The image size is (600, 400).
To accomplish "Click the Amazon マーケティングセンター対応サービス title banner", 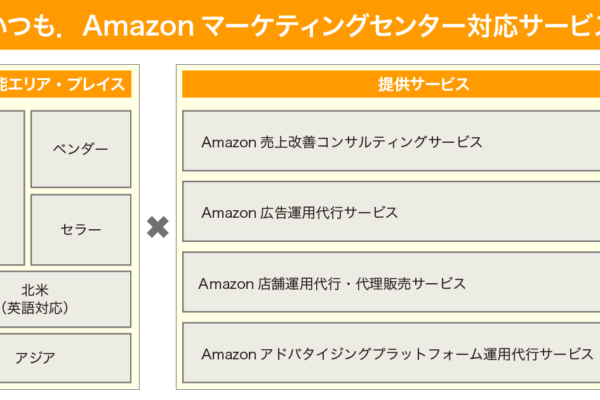I will [300, 25].
